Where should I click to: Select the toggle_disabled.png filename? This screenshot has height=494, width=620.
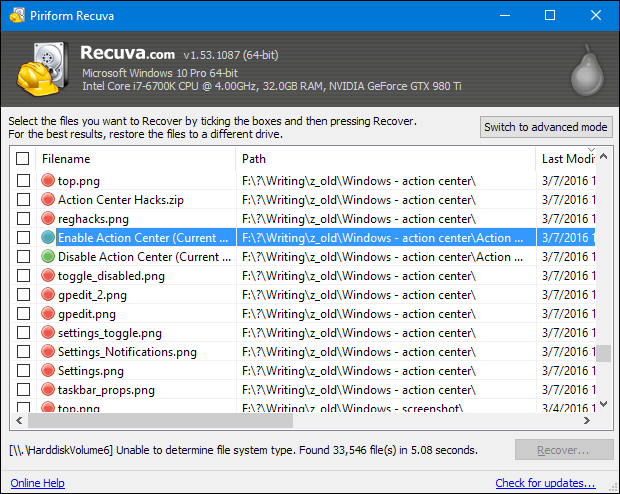[111, 276]
